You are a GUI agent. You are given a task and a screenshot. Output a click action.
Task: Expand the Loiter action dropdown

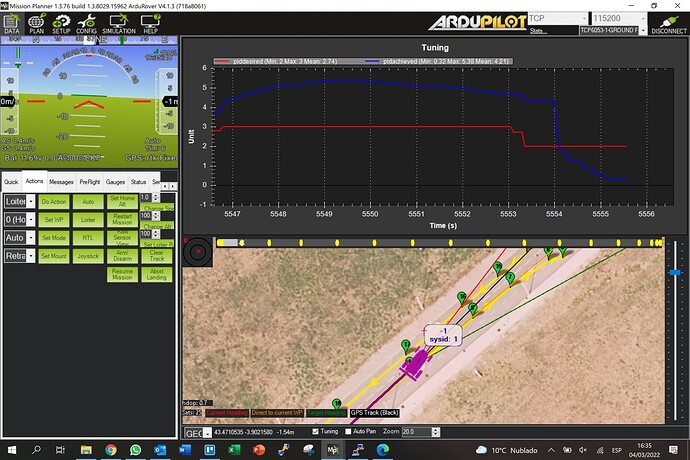(x=31, y=202)
